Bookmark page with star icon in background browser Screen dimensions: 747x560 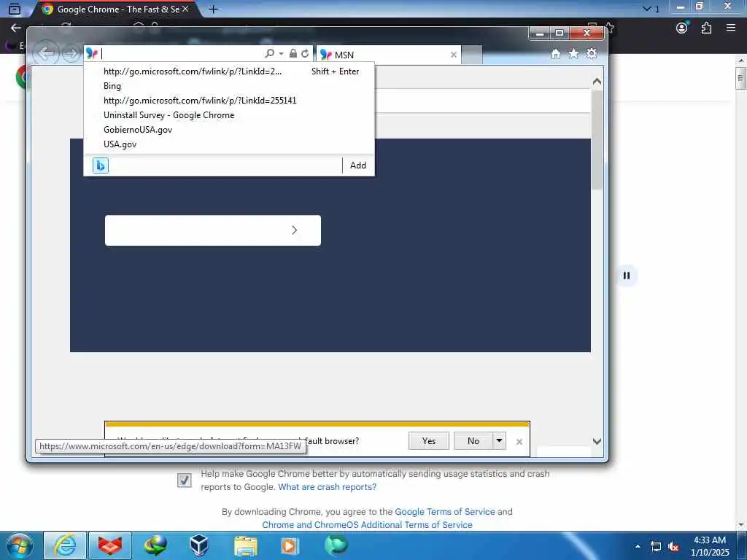click(x=609, y=28)
